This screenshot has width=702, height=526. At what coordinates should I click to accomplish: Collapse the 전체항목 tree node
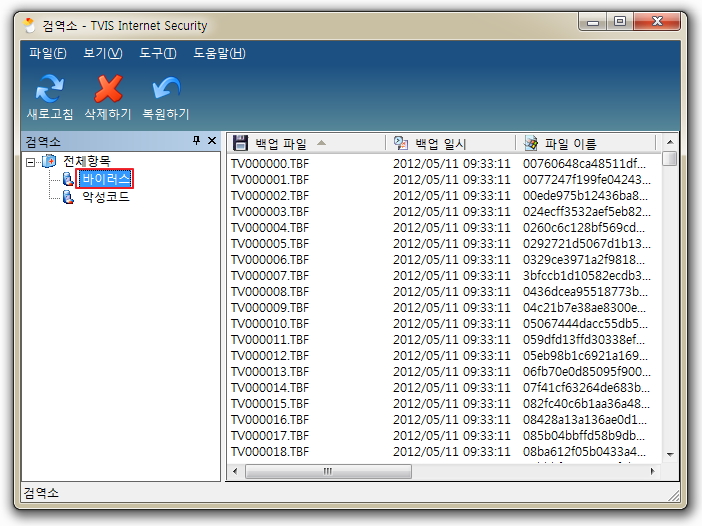(31, 161)
